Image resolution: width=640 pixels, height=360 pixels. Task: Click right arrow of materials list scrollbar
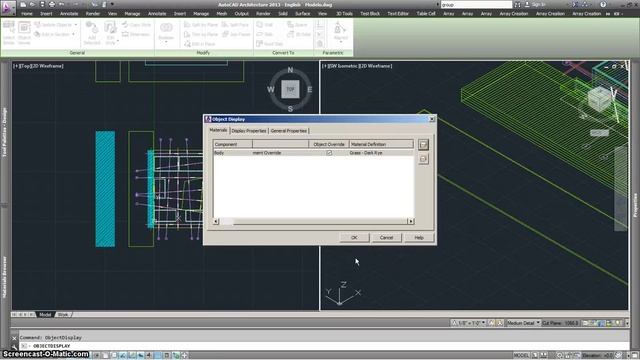tap(411, 221)
